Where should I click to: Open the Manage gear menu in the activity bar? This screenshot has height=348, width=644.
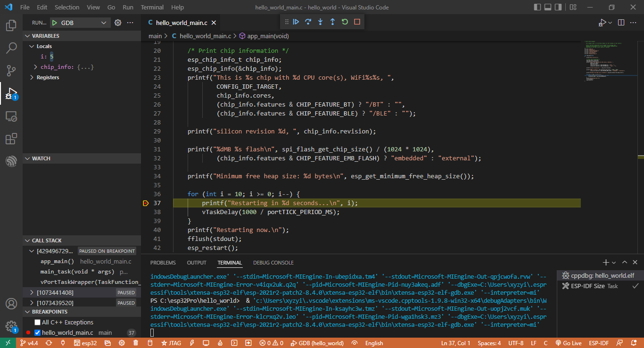[x=11, y=326]
